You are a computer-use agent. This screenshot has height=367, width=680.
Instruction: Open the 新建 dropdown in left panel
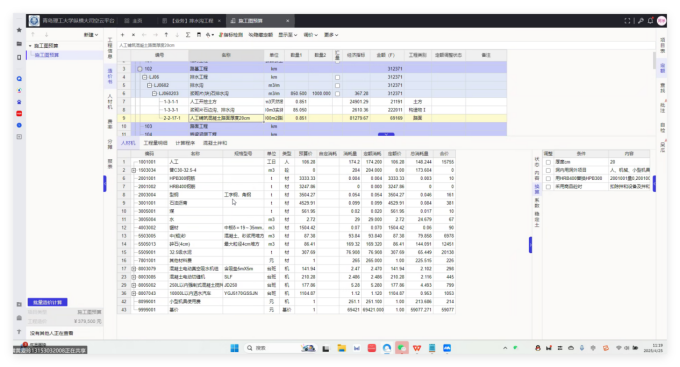91,35
